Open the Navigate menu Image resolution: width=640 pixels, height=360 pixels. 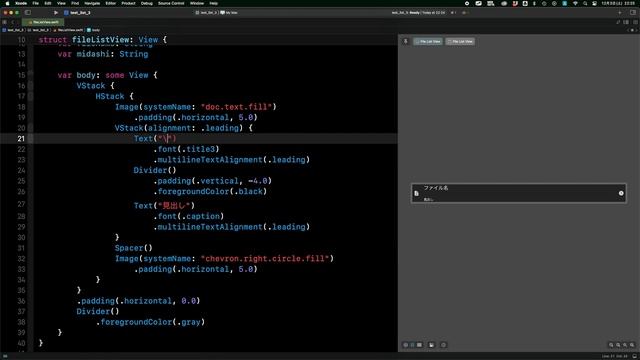click(92, 3)
